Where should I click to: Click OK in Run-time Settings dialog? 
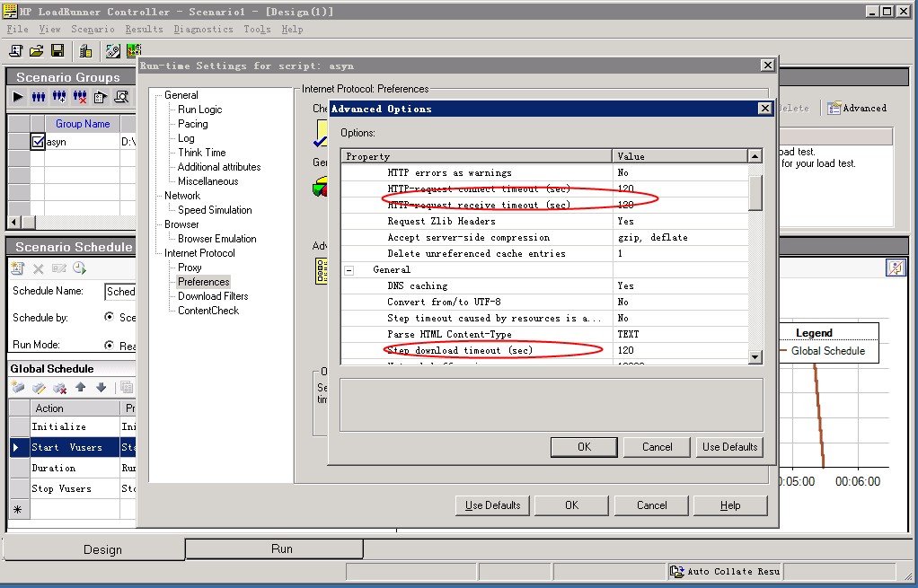coord(571,505)
